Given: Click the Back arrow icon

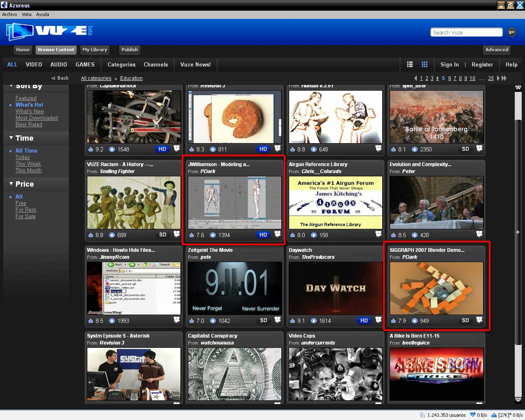Looking at the screenshot, I should click(53, 78).
